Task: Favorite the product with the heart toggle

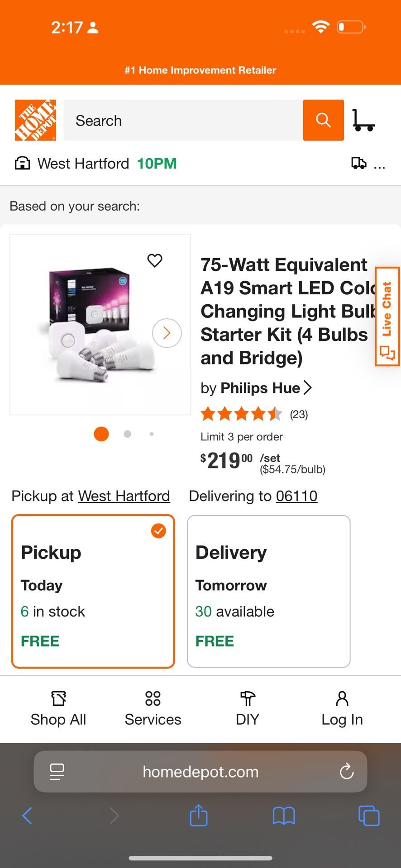Action: [x=155, y=260]
